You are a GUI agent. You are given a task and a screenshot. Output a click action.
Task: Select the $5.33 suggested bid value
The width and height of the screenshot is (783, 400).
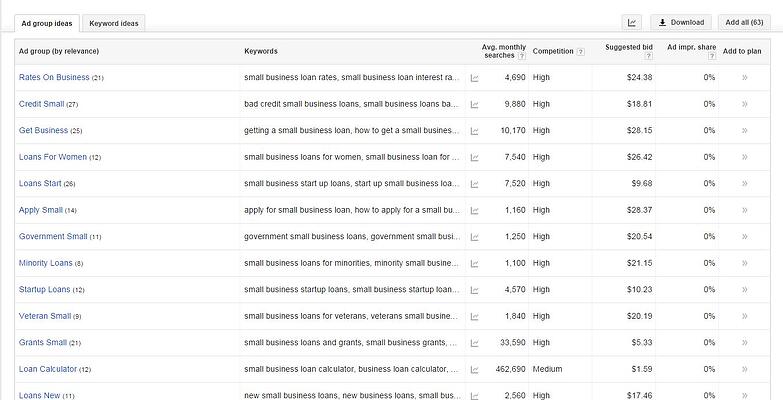(642, 342)
